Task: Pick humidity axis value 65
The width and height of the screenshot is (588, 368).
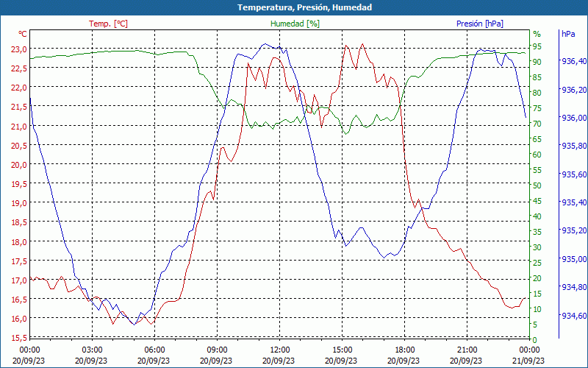Action: tap(537, 139)
